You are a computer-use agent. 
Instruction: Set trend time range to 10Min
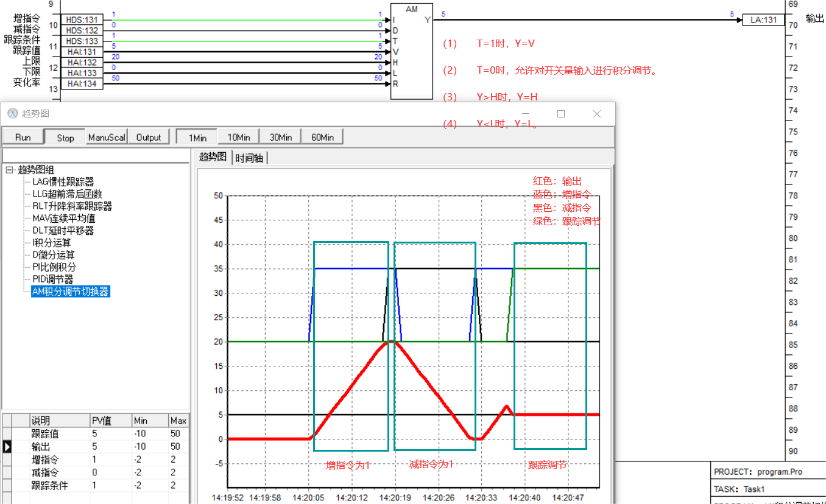coord(239,137)
